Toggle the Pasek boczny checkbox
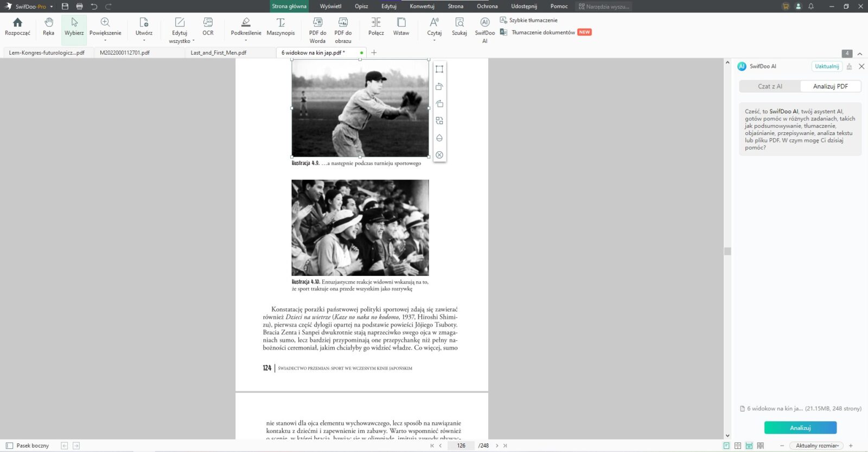The width and height of the screenshot is (868, 452). coord(9,445)
